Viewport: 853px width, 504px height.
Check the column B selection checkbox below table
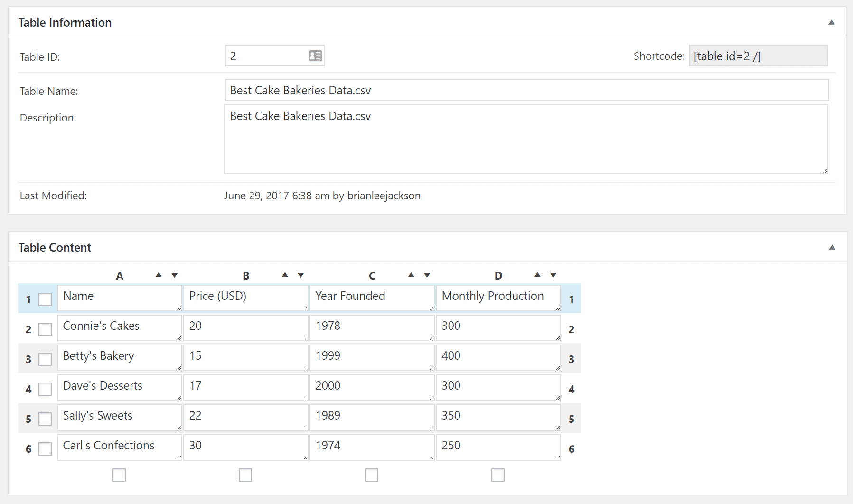pyautogui.click(x=245, y=475)
